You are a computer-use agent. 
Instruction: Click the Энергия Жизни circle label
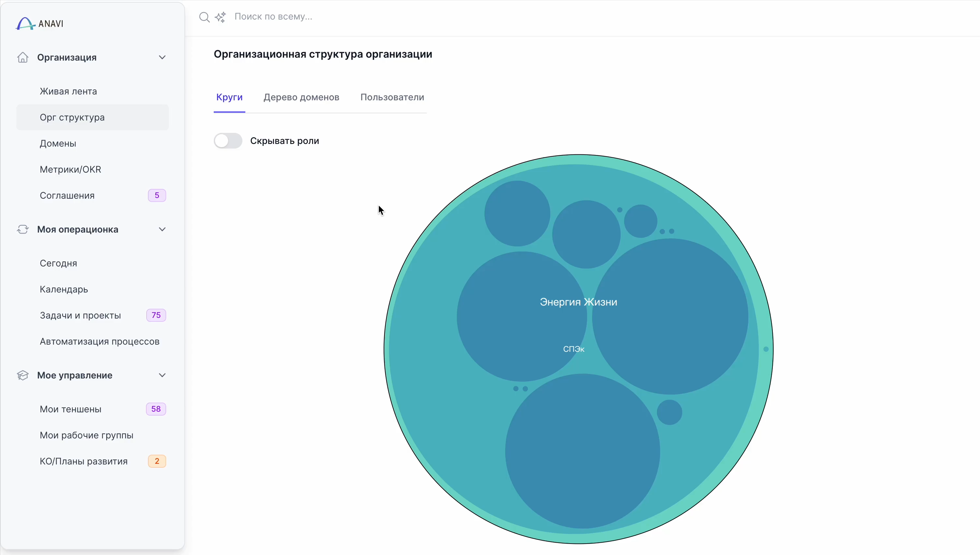pos(578,302)
